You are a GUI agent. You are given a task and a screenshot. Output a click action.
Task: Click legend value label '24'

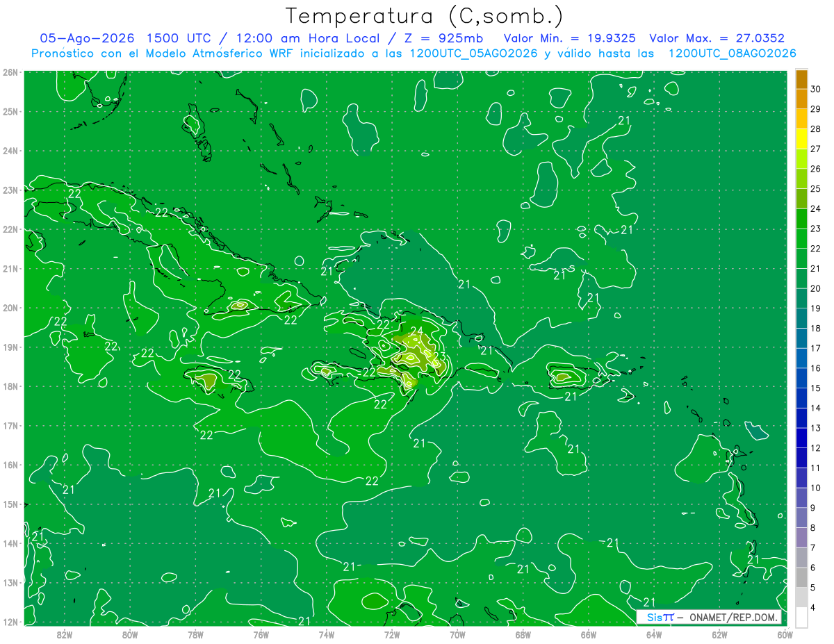tap(815, 208)
